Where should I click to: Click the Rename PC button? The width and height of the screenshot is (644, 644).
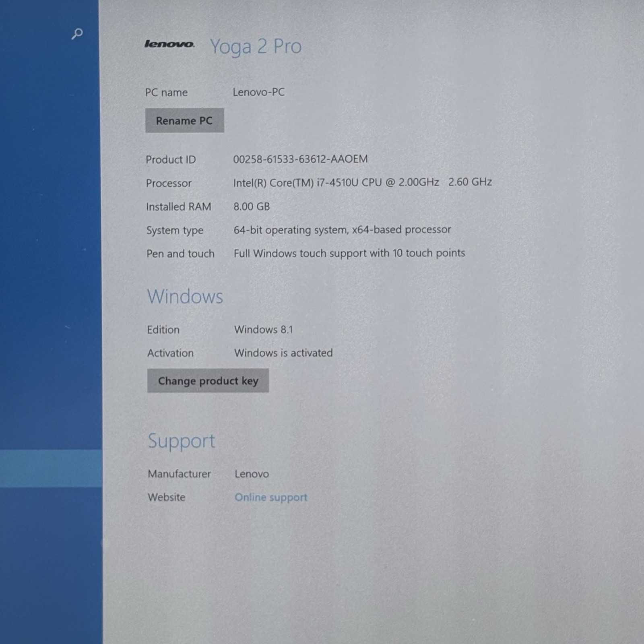point(185,120)
